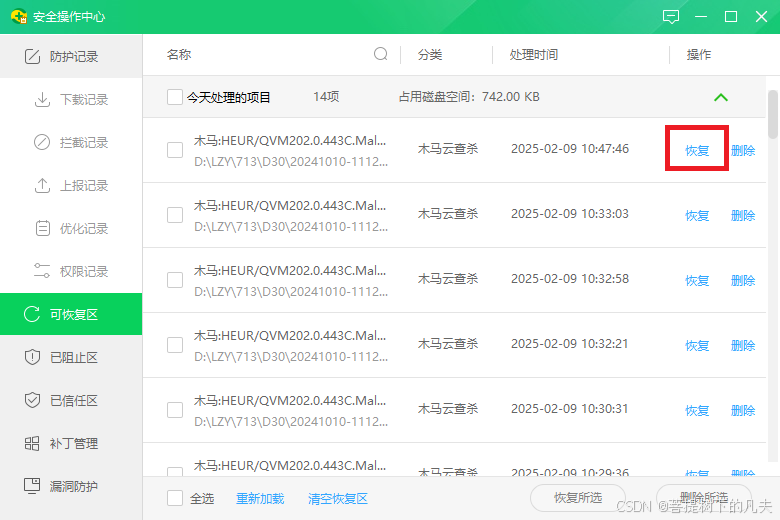Tick checkbox for item processed at 10:32:58
Screen dimensions: 780x520
175,280
